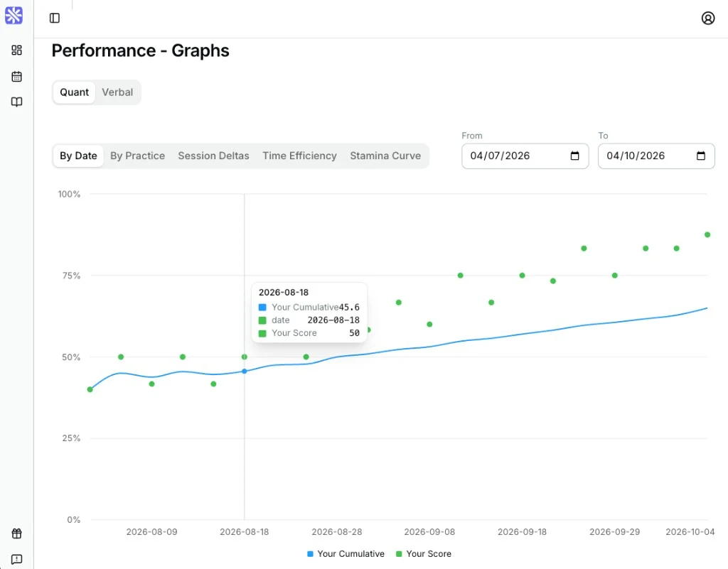Viewport: 728px width, 569px height.
Task: Click the Performance - Graphs heading
Action: [140, 50]
